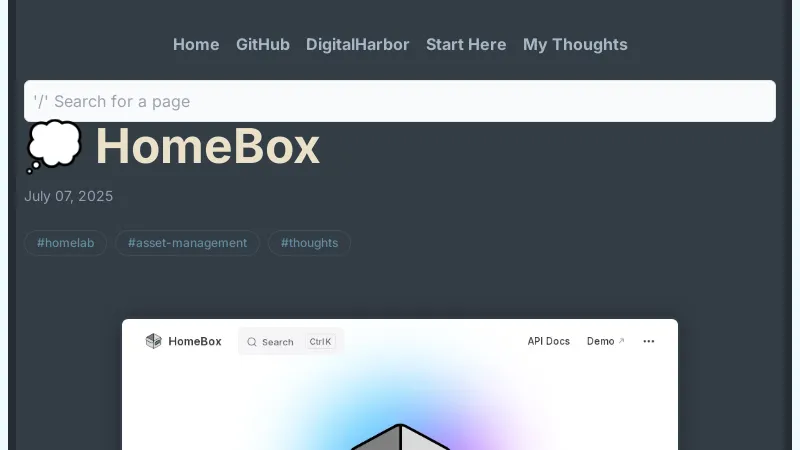This screenshot has width=800, height=450.
Task: Click the thought bubble emoji icon
Action: click(54, 146)
